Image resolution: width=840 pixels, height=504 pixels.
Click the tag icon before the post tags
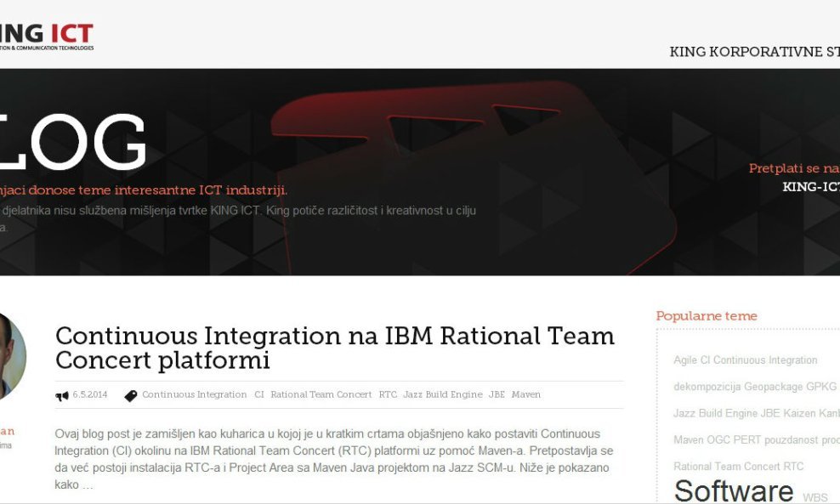coord(131,396)
